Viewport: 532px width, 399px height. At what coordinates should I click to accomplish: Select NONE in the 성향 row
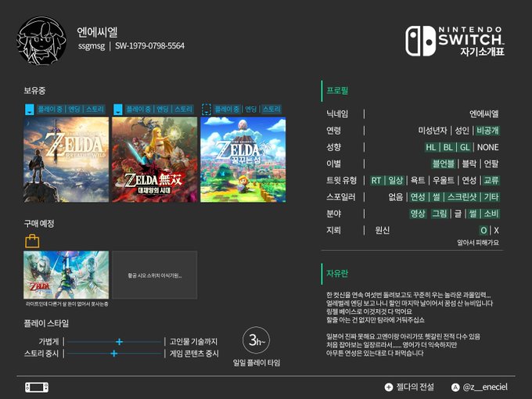(488, 147)
